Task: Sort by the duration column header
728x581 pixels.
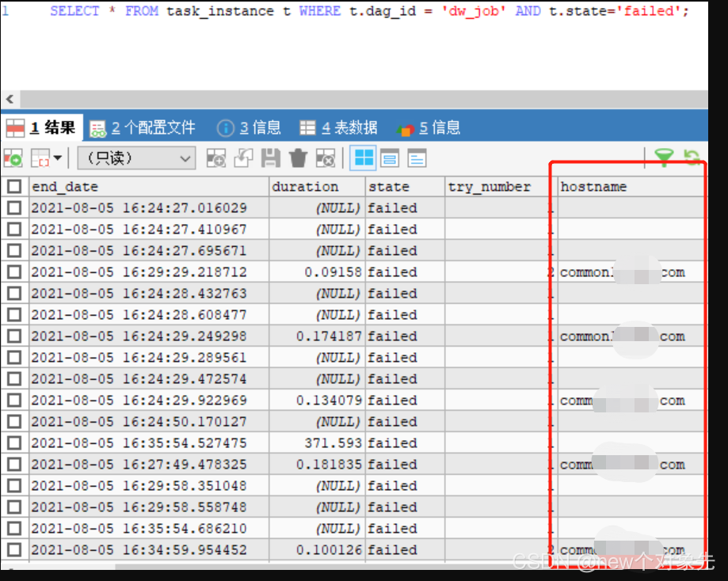Action: [317, 187]
